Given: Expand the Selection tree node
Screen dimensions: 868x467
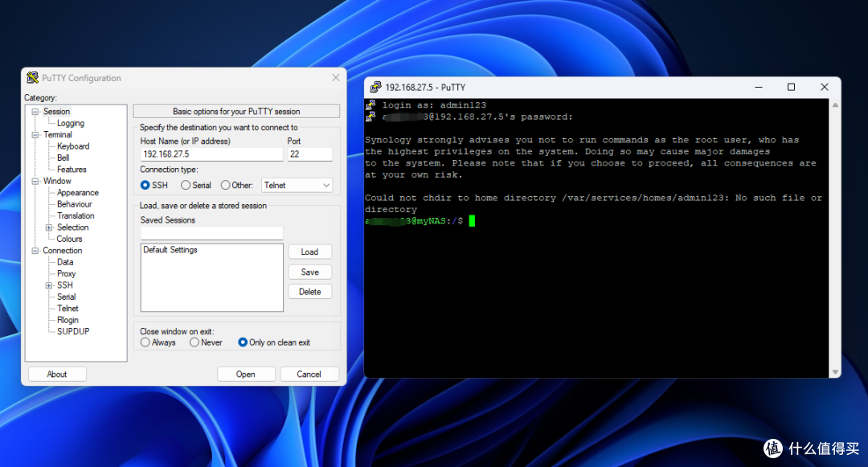Looking at the screenshot, I should 49,227.
